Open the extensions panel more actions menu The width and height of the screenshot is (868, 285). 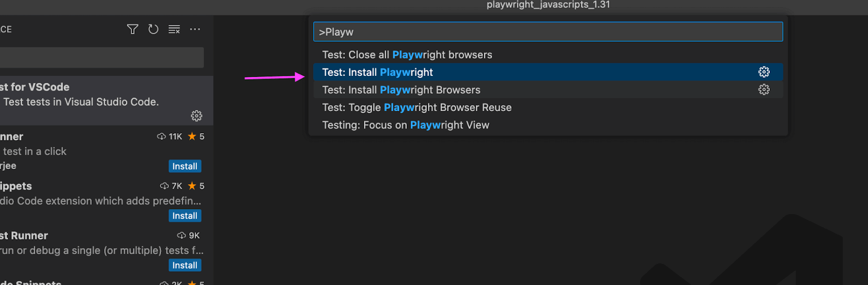(195, 29)
